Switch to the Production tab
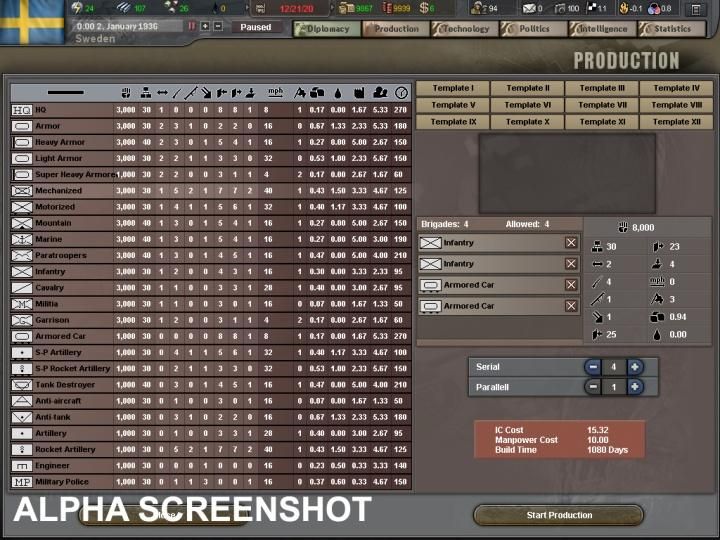The width and height of the screenshot is (720, 540). tap(396, 29)
